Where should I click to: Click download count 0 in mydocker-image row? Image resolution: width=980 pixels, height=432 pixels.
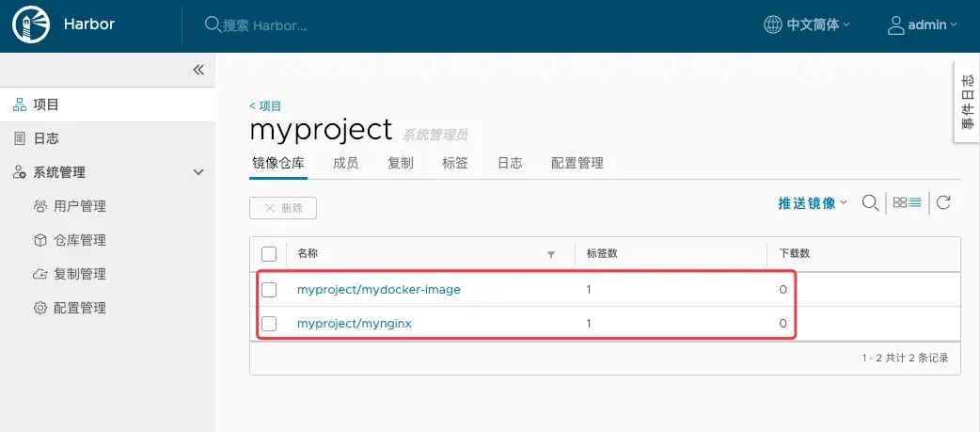coord(782,290)
